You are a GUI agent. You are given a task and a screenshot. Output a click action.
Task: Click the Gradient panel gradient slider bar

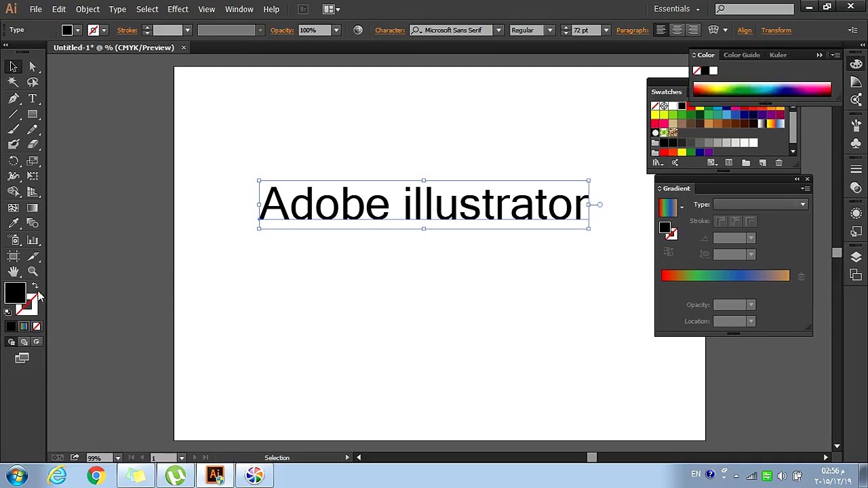(725, 275)
